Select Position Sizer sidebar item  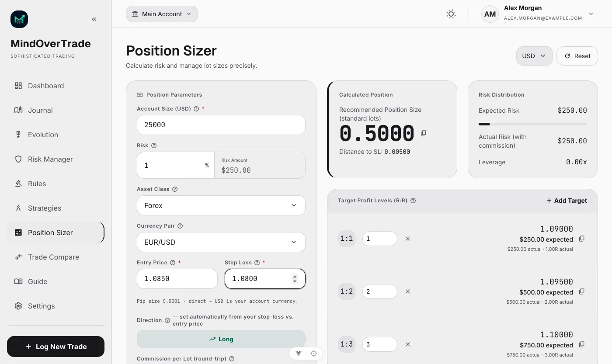(x=56, y=232)
